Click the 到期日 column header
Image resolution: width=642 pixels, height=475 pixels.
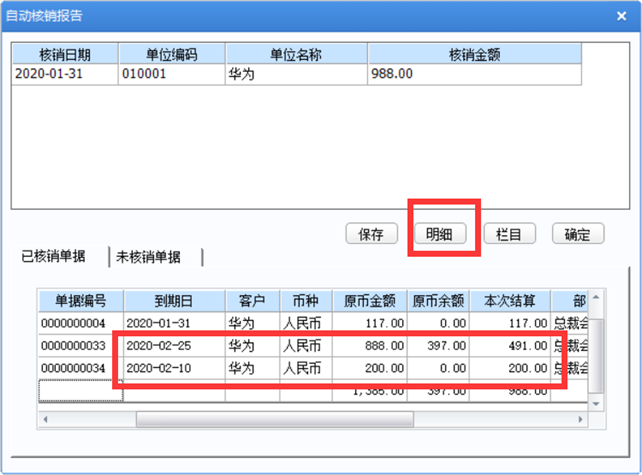point(174,301)
